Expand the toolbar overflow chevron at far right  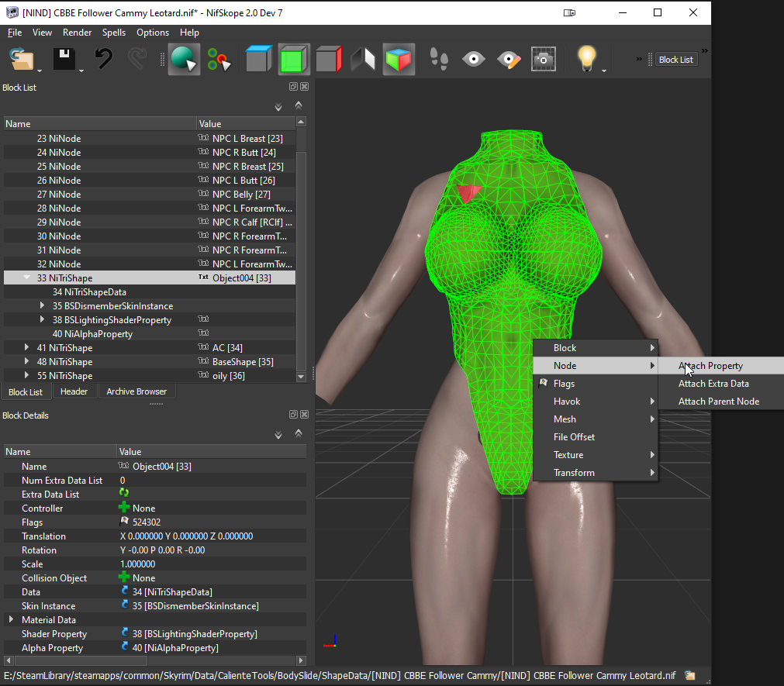[x=704, y=51]
